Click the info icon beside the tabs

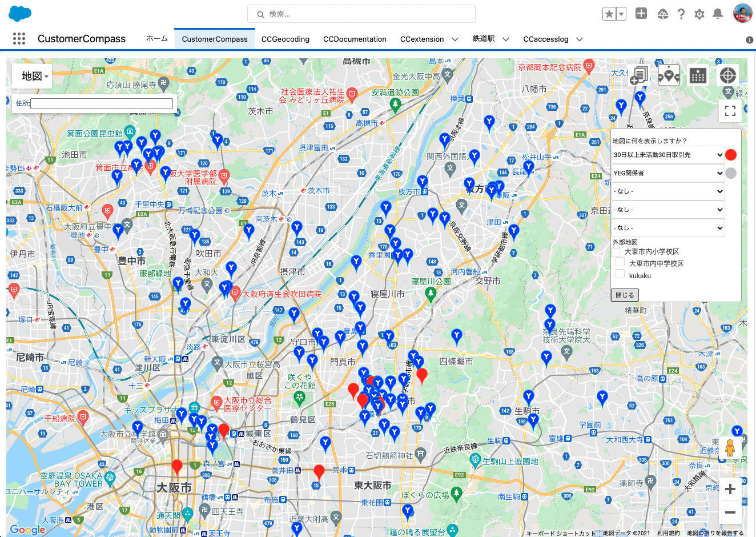(x=750, y=40)
